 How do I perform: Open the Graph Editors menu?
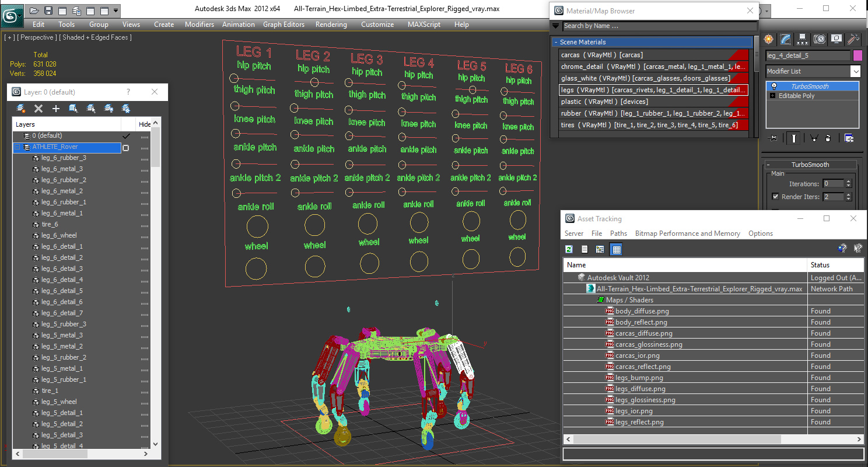[x=283, y=25]
